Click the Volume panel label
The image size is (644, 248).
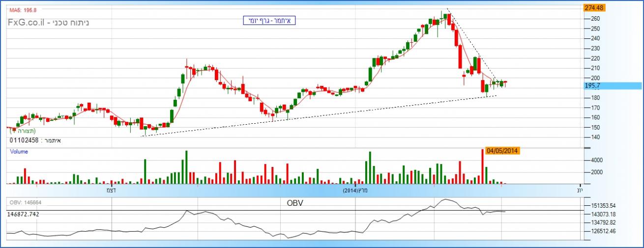coord(19,152)
